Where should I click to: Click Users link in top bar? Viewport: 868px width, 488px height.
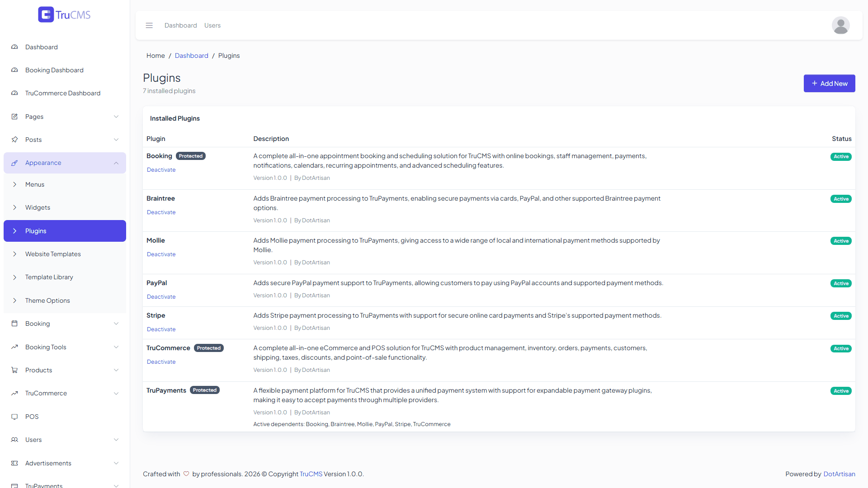[212, 25]
